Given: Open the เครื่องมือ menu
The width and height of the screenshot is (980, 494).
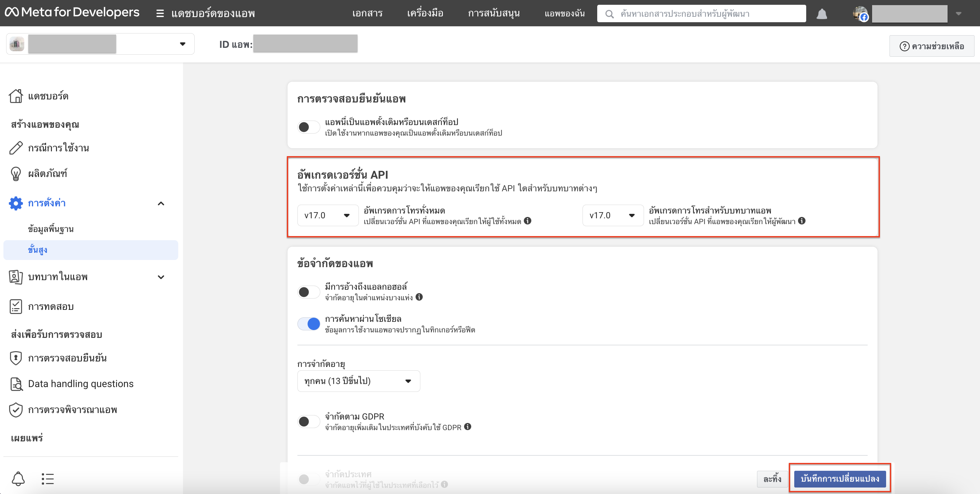Looking at the screenshot, I should tap(425, 13).
